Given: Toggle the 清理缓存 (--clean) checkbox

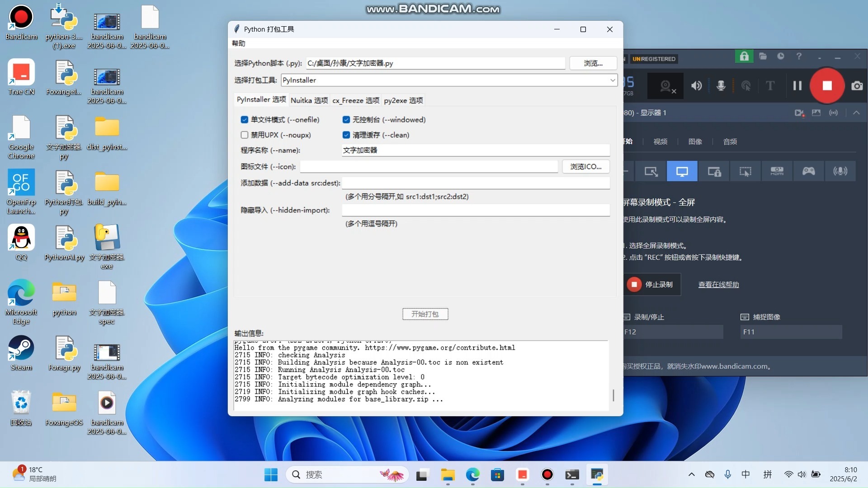Looking at the screenshot, I should click(x=346, y=135).
